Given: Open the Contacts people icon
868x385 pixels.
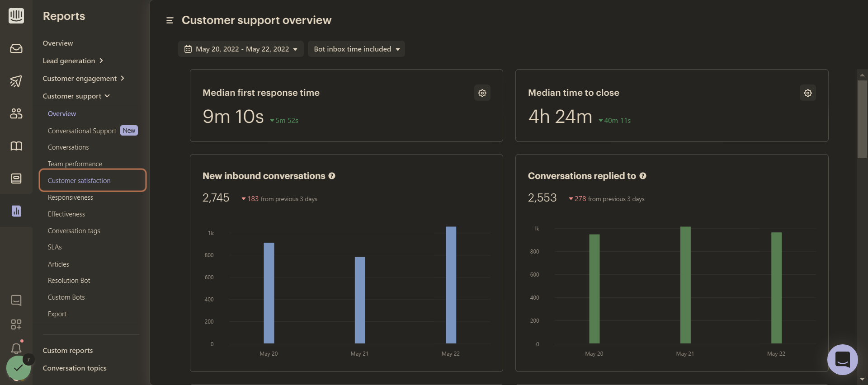Looking at the screenshot, I should pos(16,113).
